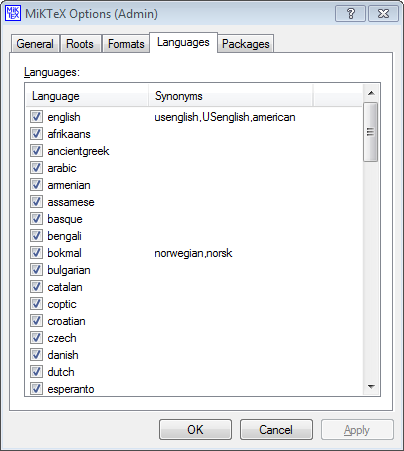The width and height of the screenshot is (404, 451).
Task: Uncheck the english language checkbox
Action: click(36, 117)
